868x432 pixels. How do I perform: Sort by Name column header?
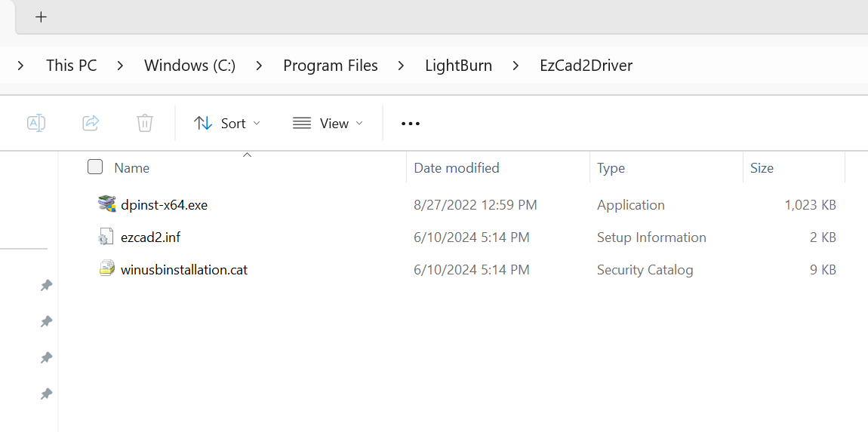click(x=132, y=167)
